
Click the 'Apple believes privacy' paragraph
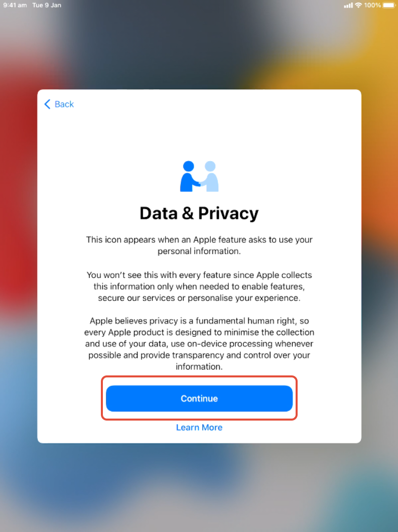[199, 344]
